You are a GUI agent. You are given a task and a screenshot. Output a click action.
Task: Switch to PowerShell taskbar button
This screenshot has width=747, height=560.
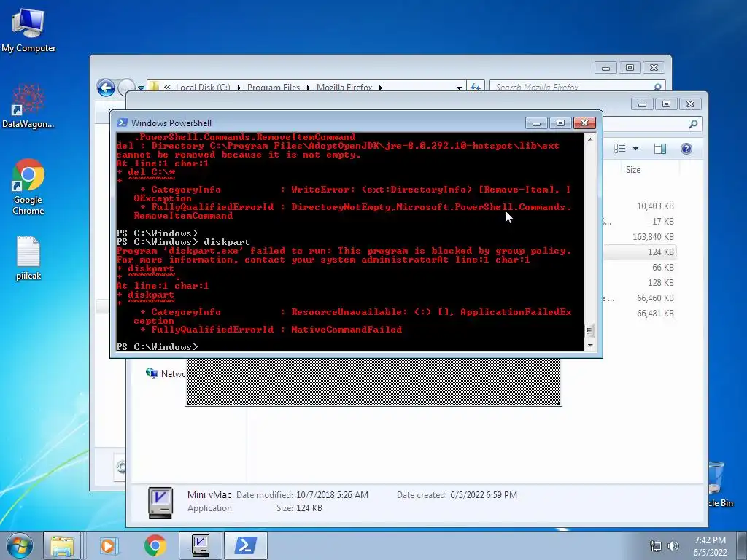[x=246, y=545]
